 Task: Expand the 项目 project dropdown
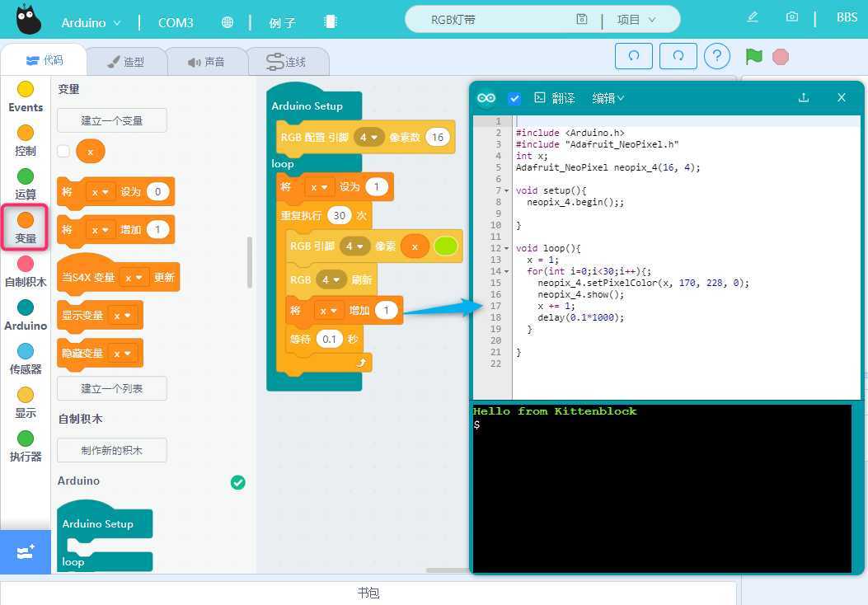coord(636,20)
